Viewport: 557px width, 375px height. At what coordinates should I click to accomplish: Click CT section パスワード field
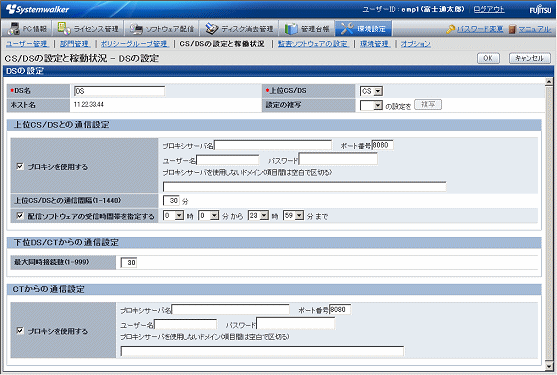(296, 324)
